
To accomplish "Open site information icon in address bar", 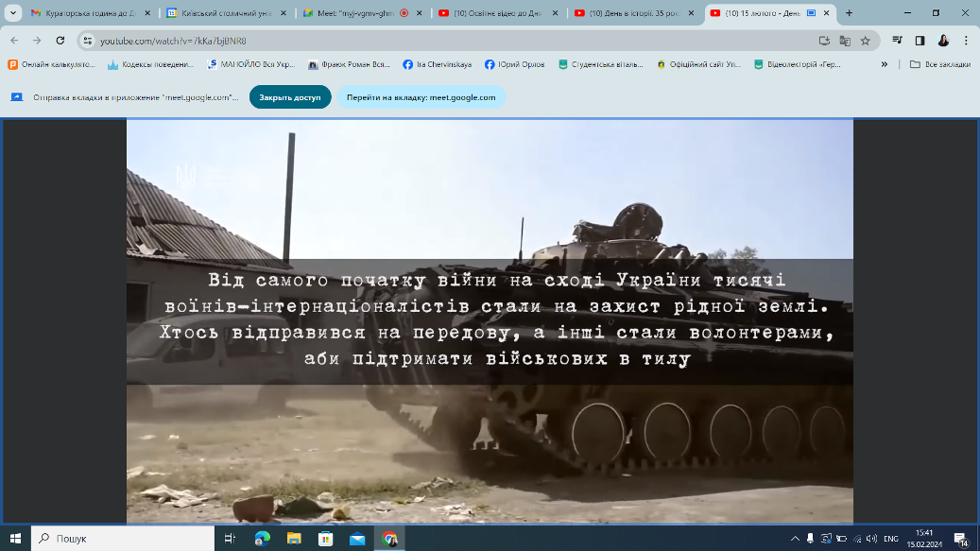I will coord(88,41).
